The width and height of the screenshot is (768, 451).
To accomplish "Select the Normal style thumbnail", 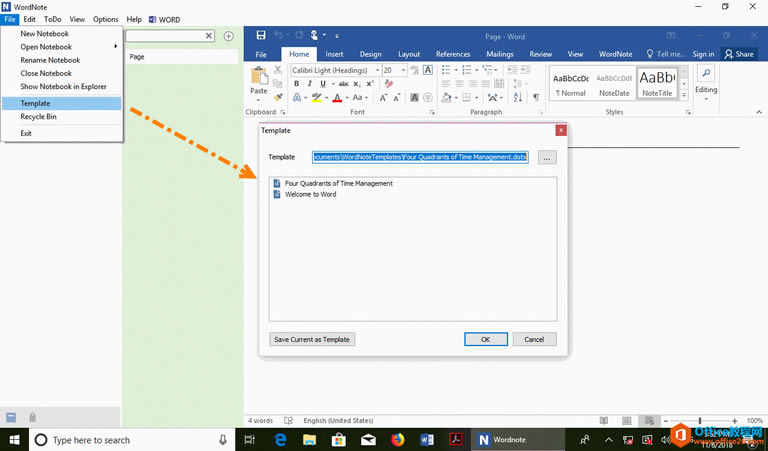I will point(571,84).
